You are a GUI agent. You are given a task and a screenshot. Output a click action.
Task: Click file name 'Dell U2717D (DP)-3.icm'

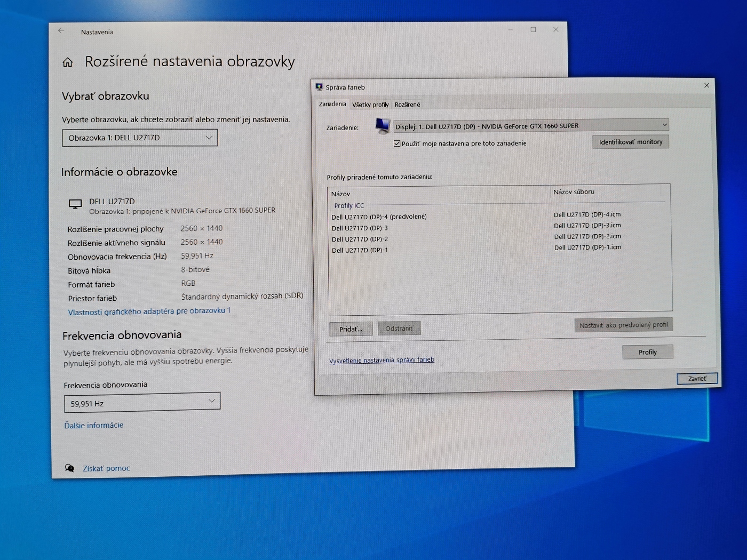pyautogui.click(x=587, y=226)
